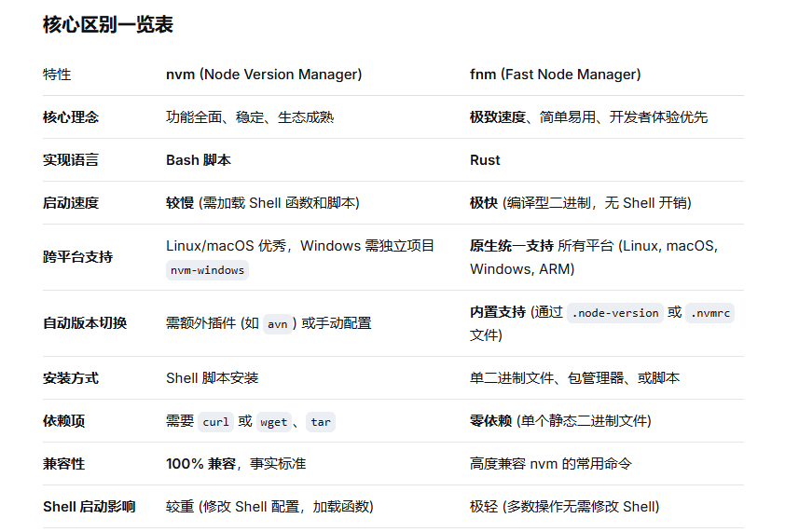The height and width of the screenshot is (532, 799).
Task: Select the cell 高度兼容 nvm 的常用命令
Action: click(x=551, y=463)
